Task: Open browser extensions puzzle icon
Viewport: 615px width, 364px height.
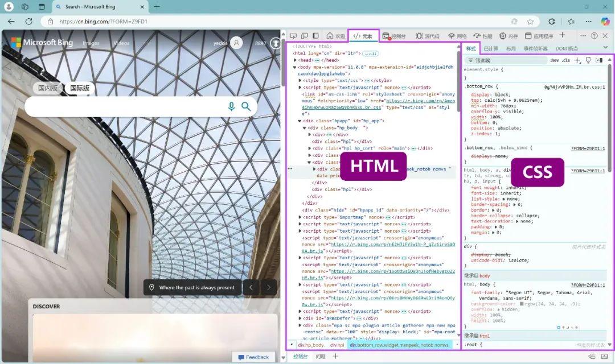Action: [x=552, y=22]
